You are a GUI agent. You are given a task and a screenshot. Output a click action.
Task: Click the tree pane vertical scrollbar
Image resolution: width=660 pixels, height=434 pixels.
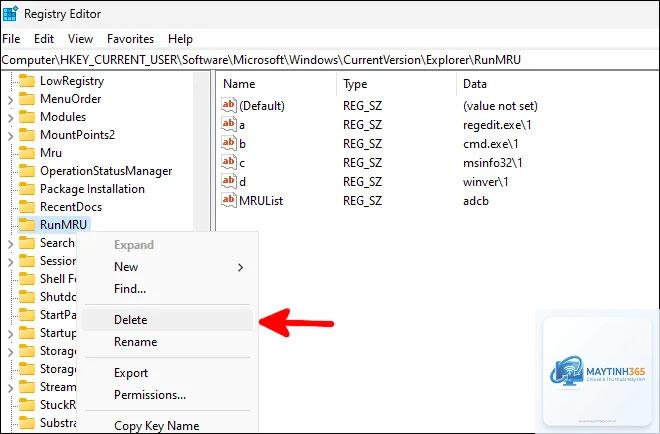pos(201,152)
